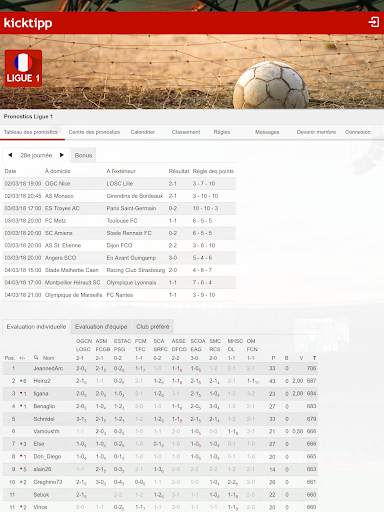Open player Don_Diego in ranking
The height and width of the screenshot is (512, 384).
(47, 456)
